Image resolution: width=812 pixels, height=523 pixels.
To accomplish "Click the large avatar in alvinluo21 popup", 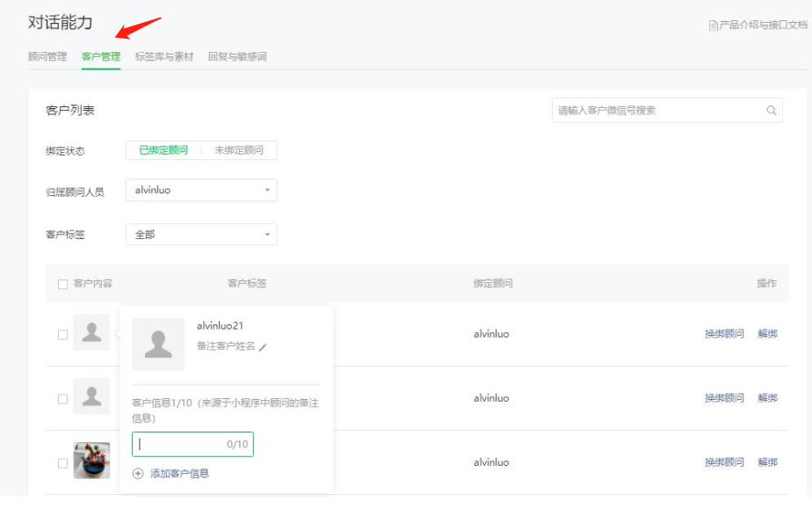I will click(158, 344).
